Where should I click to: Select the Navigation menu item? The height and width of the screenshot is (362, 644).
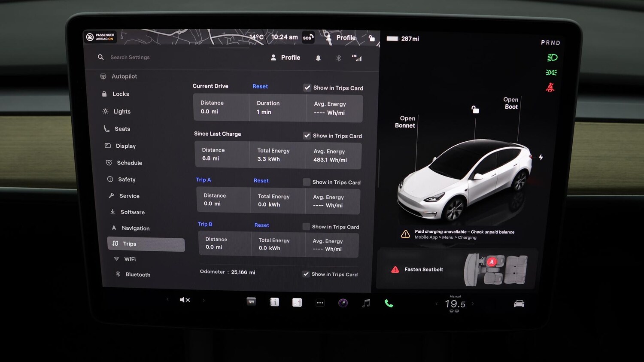tap(131, 228)
